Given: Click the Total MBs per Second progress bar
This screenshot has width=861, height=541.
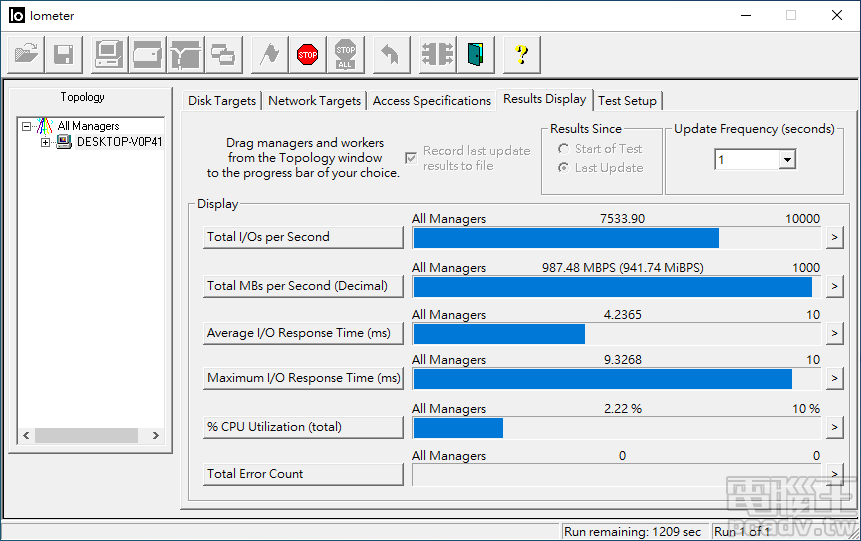Looking at the screenshot, I should pos(617,287).
